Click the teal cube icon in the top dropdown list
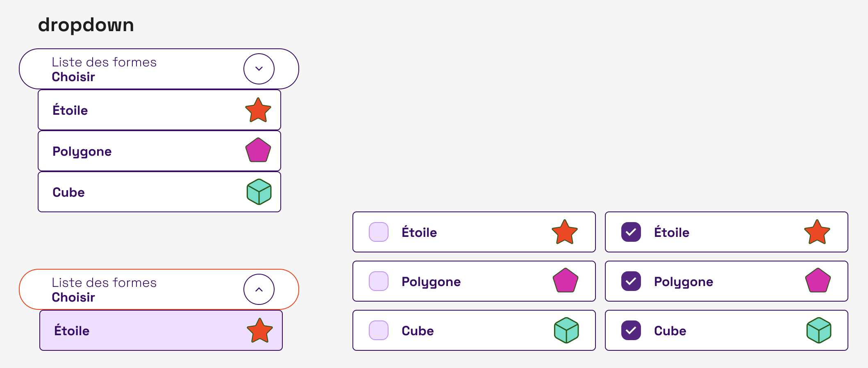This screenshot has width=868, height=368. pos(259,192)
